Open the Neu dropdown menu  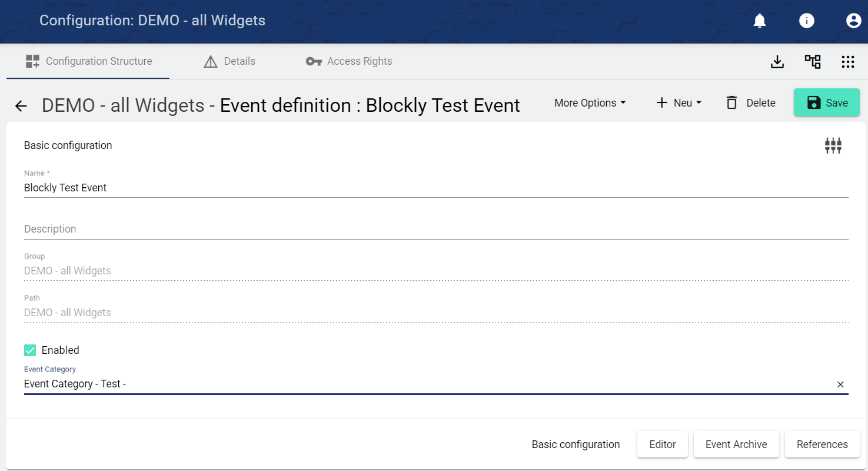[x=679, y=103]
